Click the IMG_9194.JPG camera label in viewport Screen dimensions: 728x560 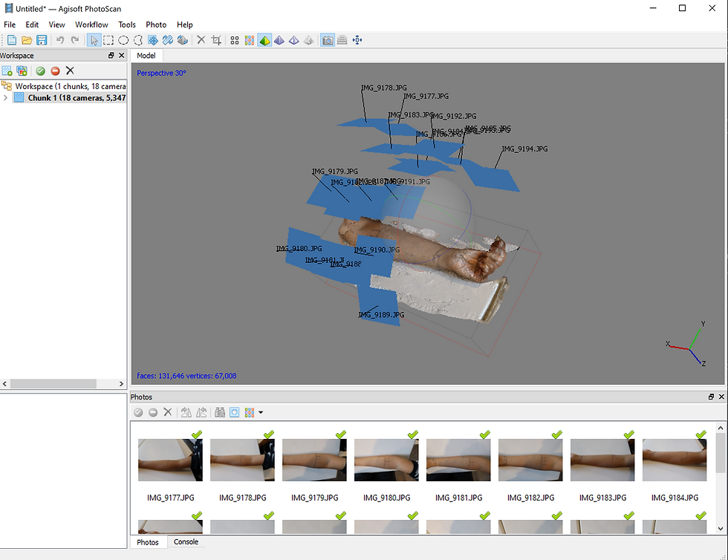point(524,149)
